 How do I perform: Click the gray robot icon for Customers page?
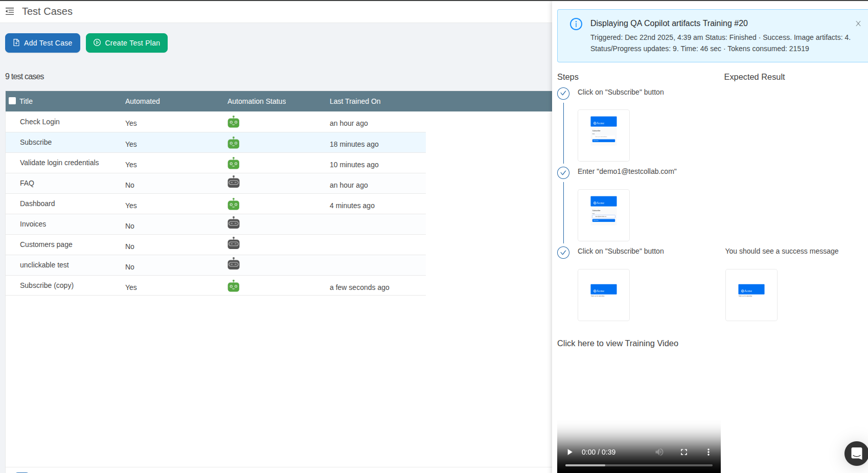click(x=234, y=244)
